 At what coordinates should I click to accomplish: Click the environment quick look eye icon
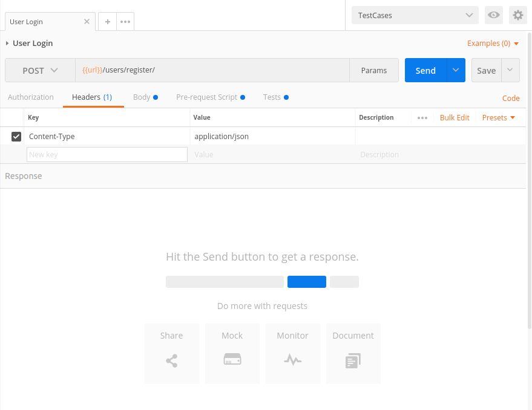(x=494, y=15)
